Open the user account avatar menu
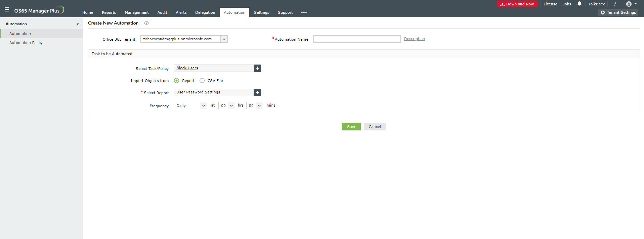This screenshot has width=644, height=239. tap(631, 4)
